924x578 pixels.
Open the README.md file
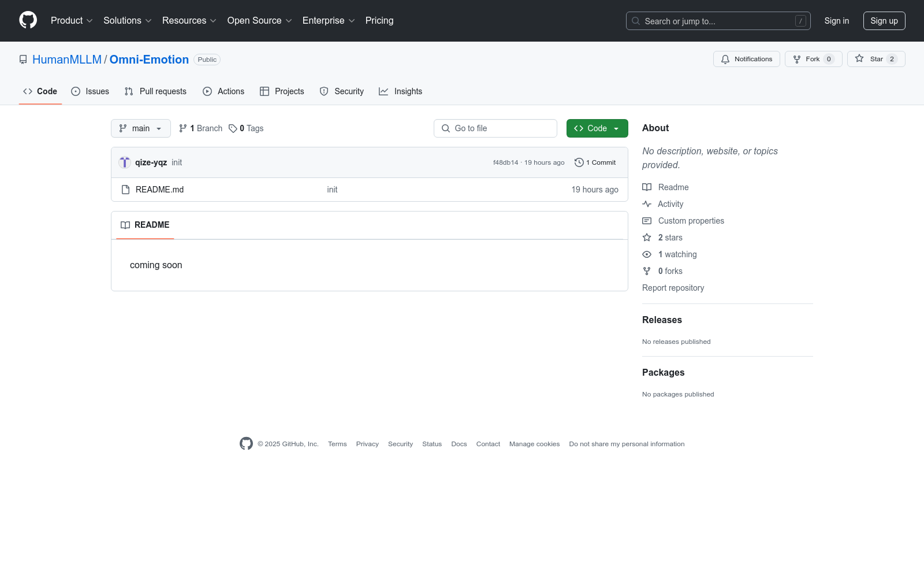tap(159, 190)
